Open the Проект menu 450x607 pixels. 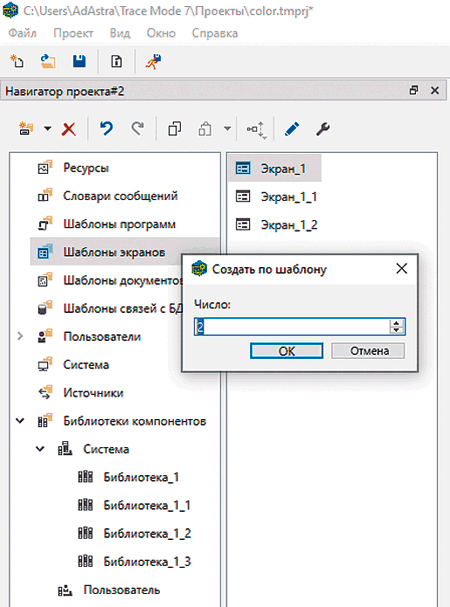pos(73,33)
